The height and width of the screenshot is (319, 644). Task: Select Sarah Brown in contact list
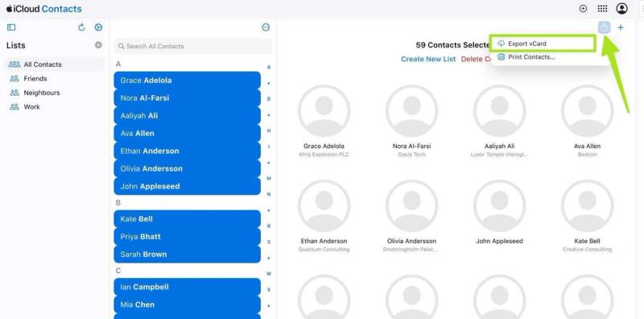(x=187, y=255)
